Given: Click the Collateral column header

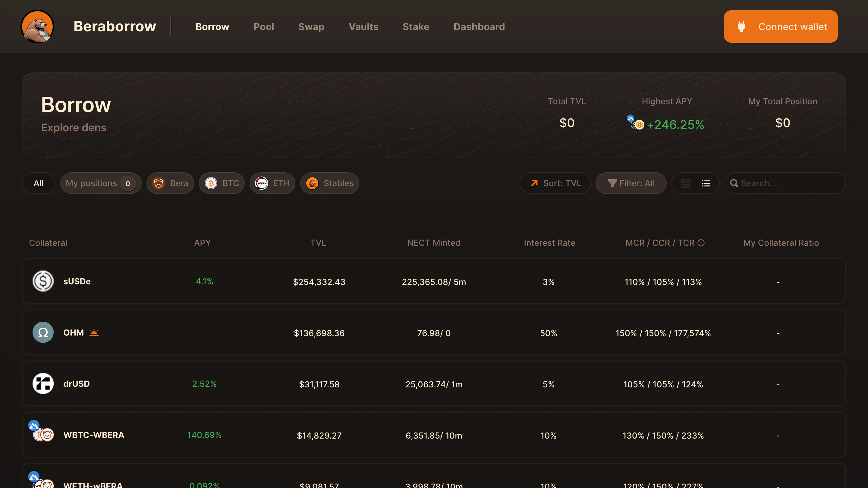Looking at the screenshot, I should click(48, 243).
